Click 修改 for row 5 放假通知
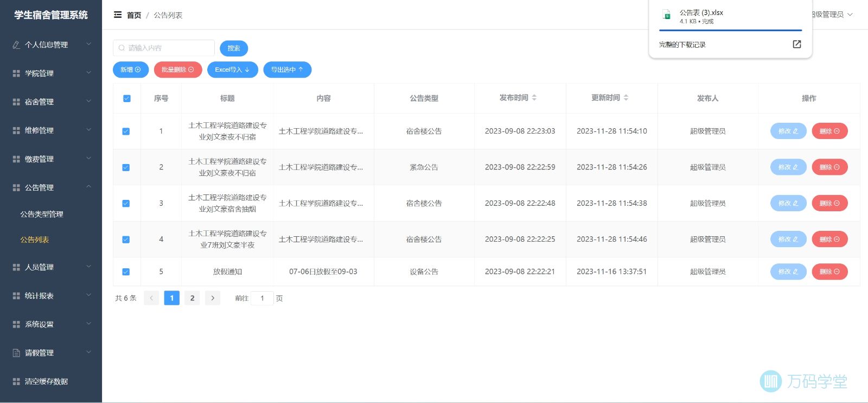The width and height of the screenshot is (868, 403). pyautogui.click(x=788, y=272)
